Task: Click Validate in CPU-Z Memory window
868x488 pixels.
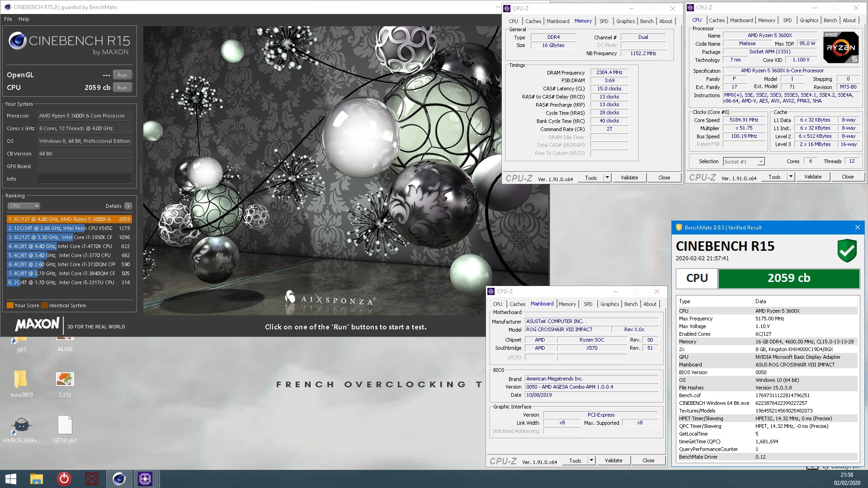Action: [x=629, y=178]
